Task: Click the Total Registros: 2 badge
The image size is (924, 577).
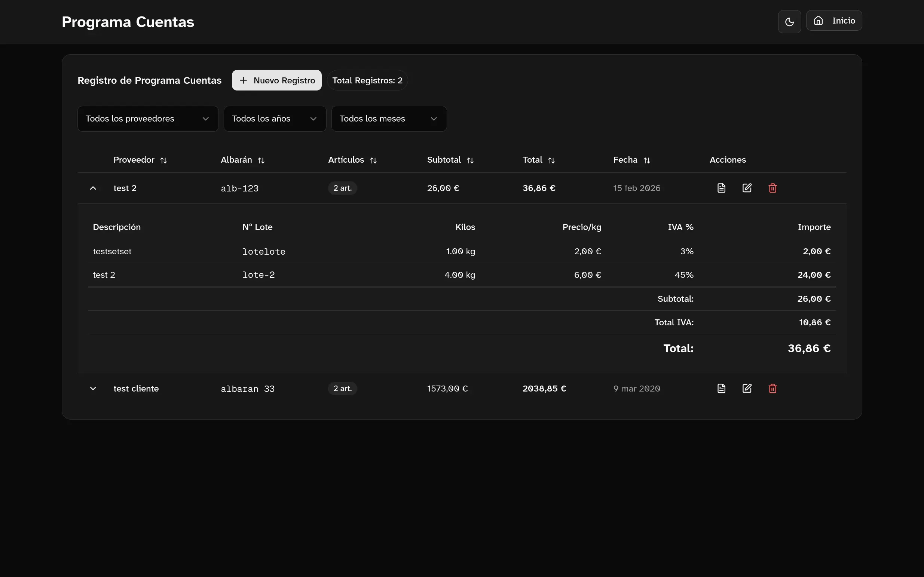Action: (367, 80)
